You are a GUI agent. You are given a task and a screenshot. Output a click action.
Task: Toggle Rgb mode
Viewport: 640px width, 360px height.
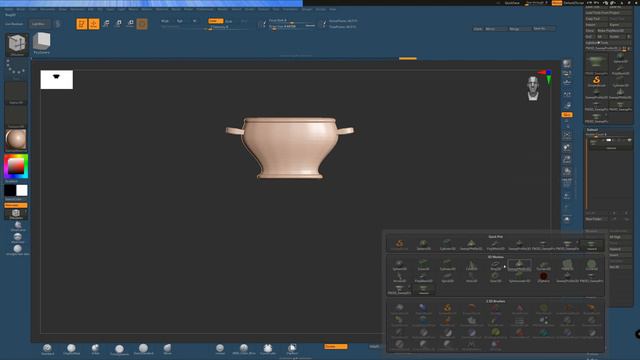tap(180, 21)
